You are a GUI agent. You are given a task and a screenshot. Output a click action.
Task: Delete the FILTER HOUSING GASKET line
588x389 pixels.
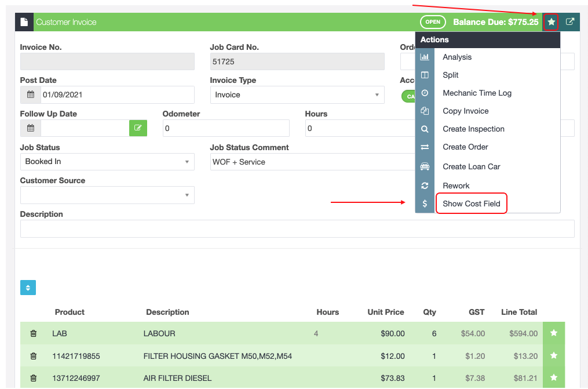[34, 356]
